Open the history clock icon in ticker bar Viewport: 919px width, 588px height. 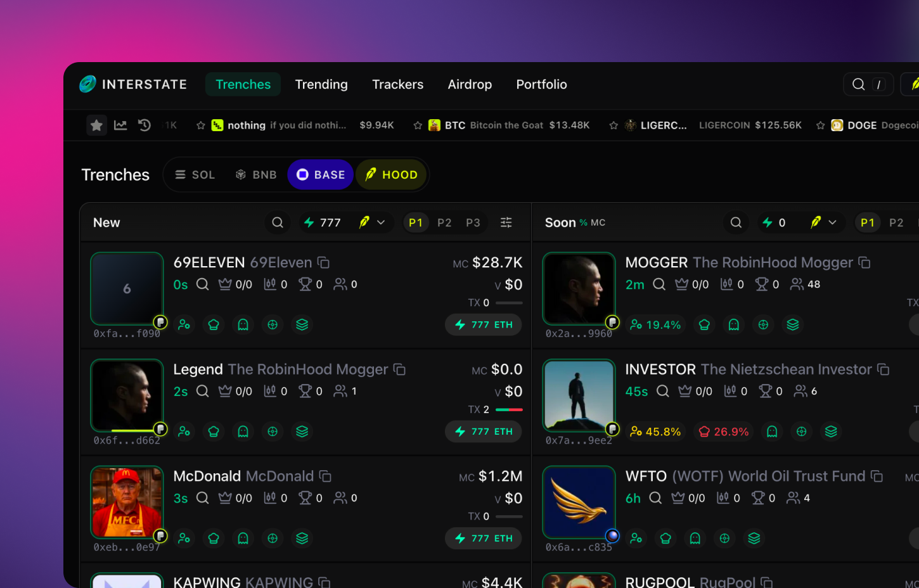click(145, 125)
